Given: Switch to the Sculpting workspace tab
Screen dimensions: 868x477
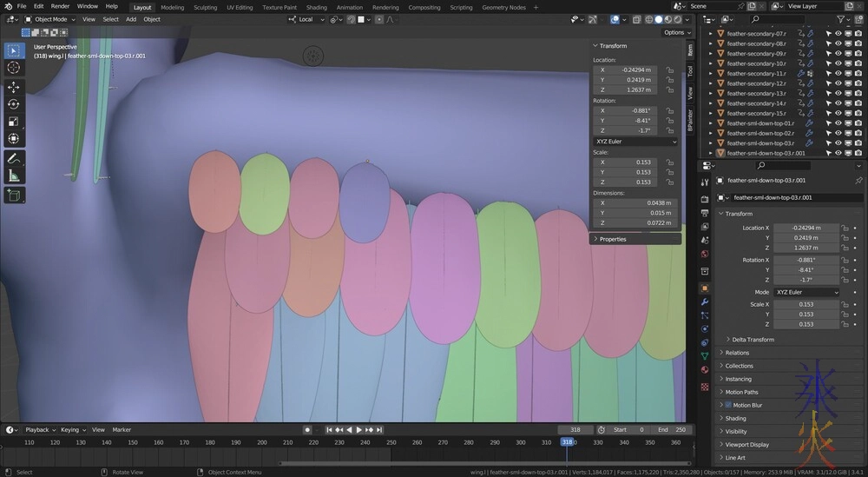Looking at the screenshot, I should coord(206,7).
